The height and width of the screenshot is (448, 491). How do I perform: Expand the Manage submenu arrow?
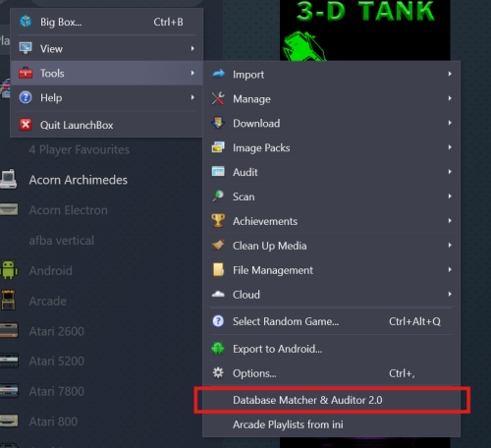click(x=450, y=98)
